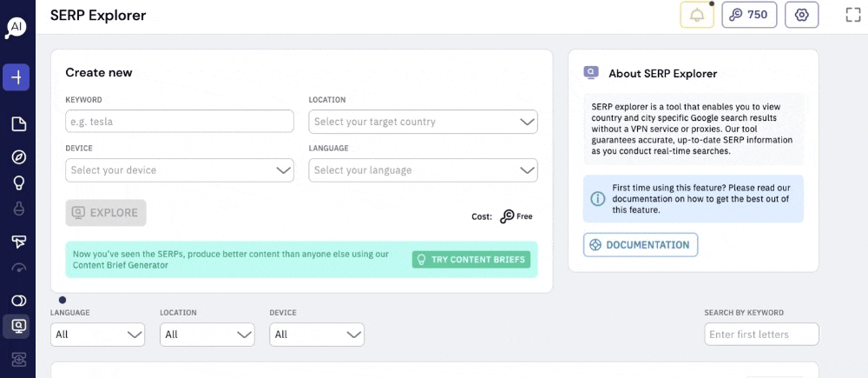Image resolution: width=868 pixels, height=378 pixels.
Task: Click the Try Content Briefs button
Action: point(471,260)
